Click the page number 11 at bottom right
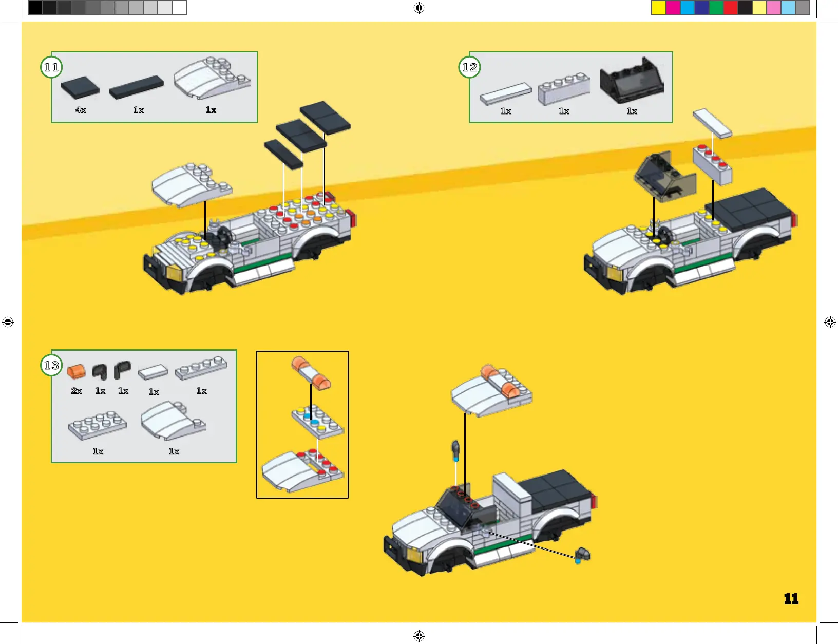Screen dimensions: 838x644 tap(791, 599)
